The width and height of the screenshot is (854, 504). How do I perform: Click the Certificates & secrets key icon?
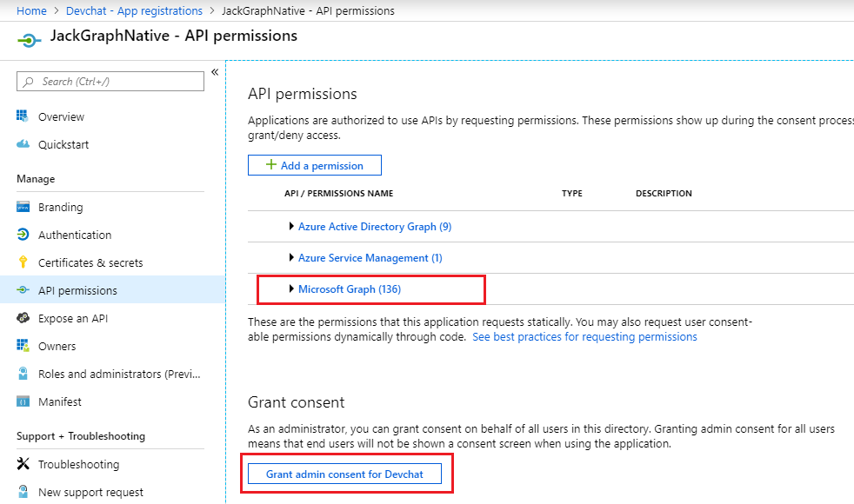(x=23, y=262)
